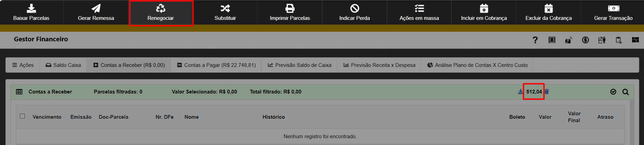Expand the Ações menu
644x145 pixels.
click(x=23, y=65)
